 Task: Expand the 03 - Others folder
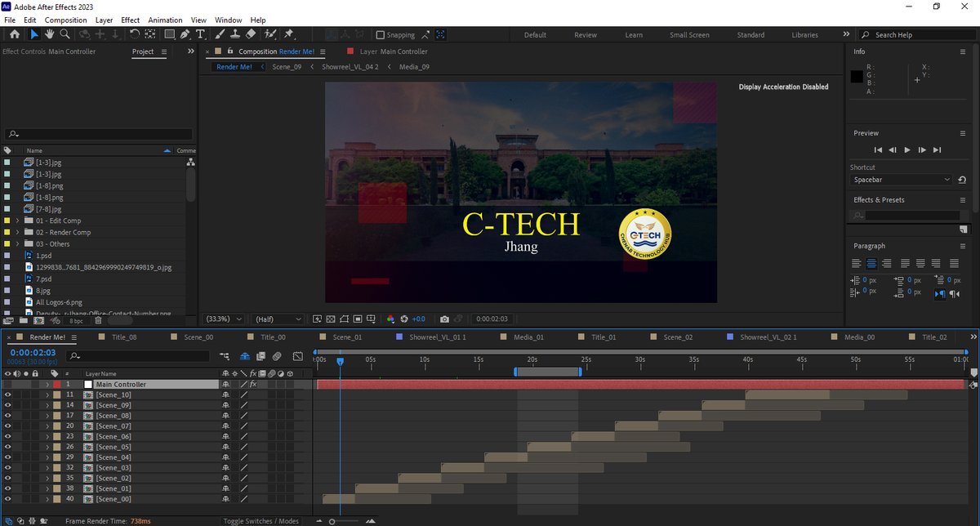tap(17, 243)
